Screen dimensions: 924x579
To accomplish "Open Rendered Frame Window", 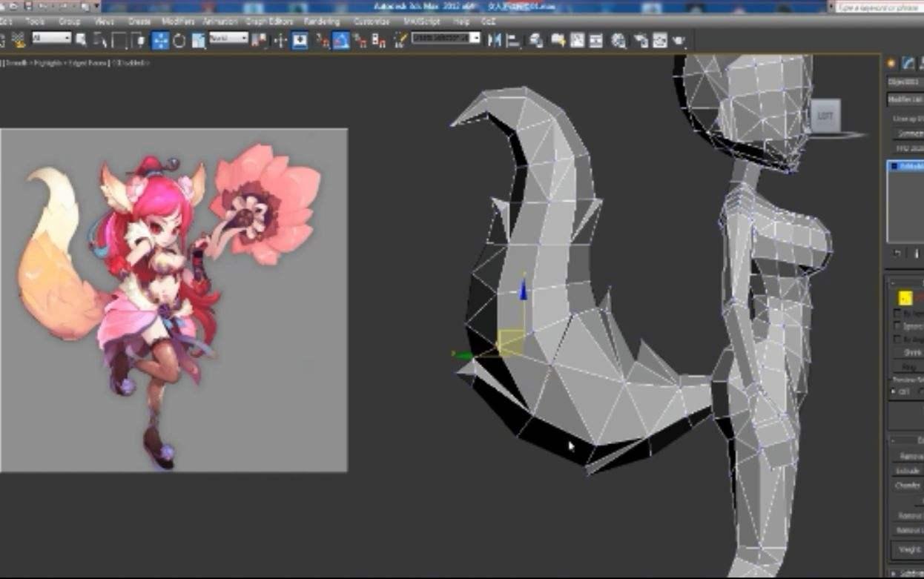I will tap(659, 40).
